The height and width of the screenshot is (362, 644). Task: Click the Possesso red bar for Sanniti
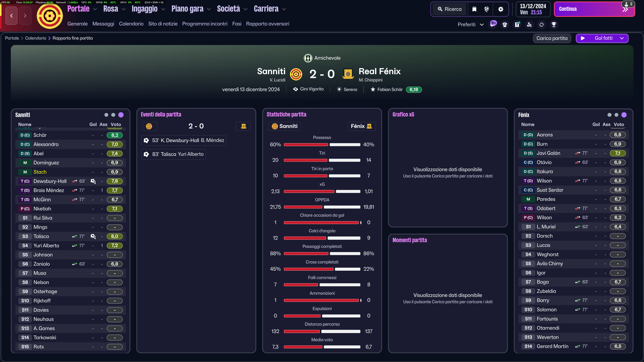[x=306, y=145]
